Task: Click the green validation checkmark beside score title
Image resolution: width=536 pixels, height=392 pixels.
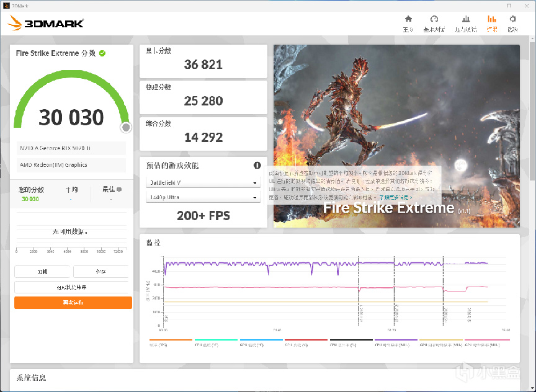Action: coord(102,53)
